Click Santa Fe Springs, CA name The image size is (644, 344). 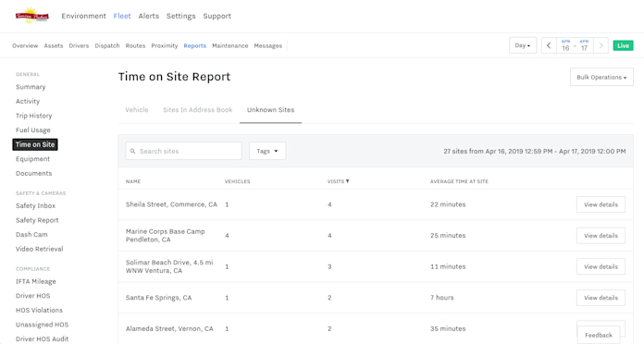point(158,298)
